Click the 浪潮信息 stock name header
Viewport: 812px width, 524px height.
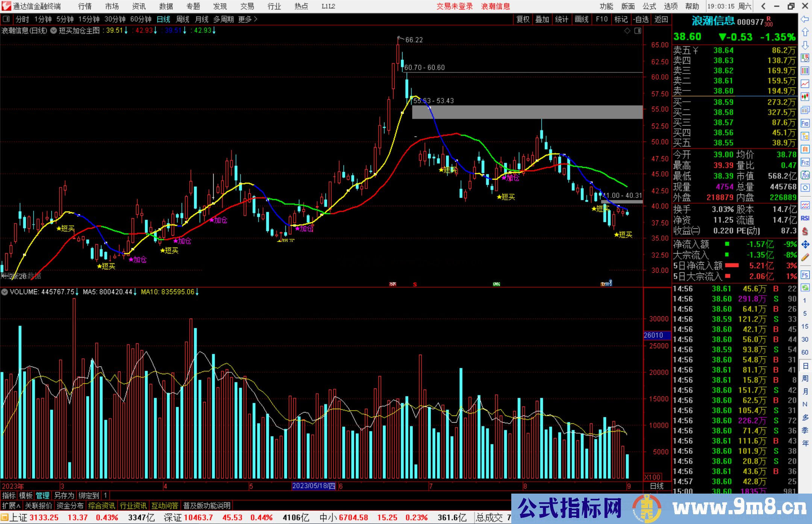click(x=713, y=21)
